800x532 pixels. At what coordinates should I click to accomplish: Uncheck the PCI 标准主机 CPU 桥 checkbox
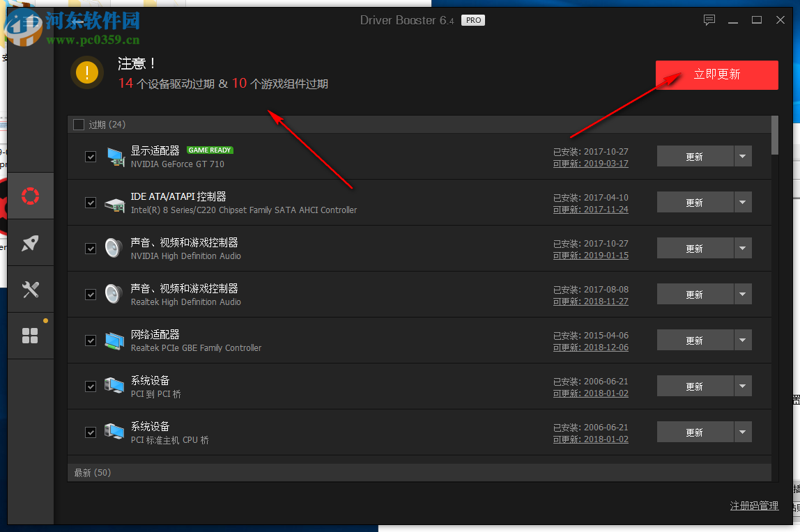[91, 432]
